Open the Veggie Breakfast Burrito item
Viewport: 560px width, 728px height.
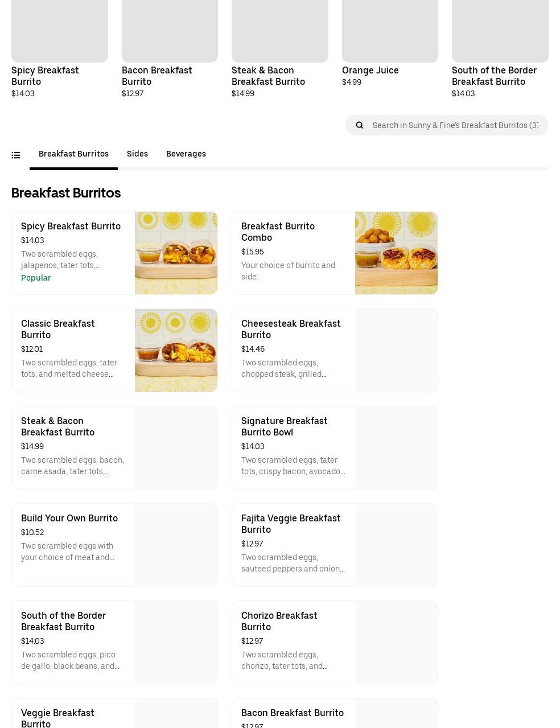57,717
